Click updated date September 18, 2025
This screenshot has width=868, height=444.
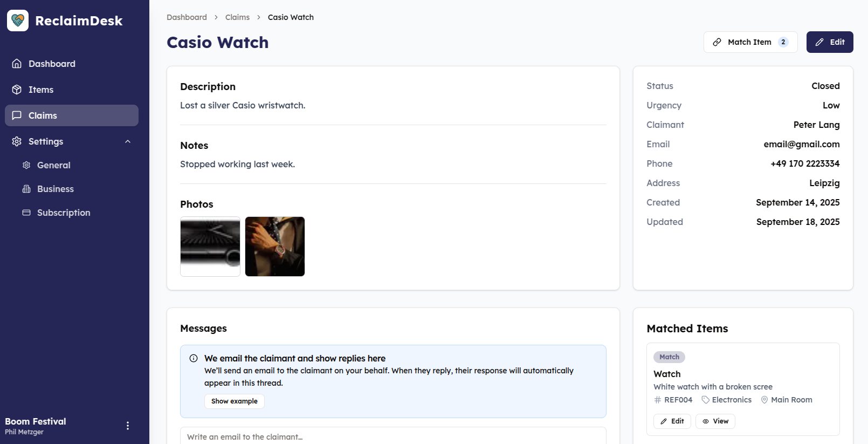[x=798, y=222]
